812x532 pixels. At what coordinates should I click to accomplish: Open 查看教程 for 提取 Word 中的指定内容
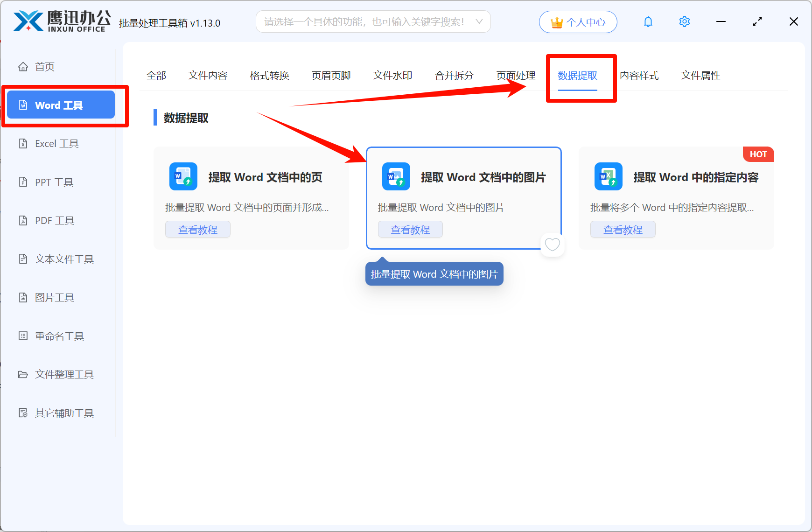point(623,229)
